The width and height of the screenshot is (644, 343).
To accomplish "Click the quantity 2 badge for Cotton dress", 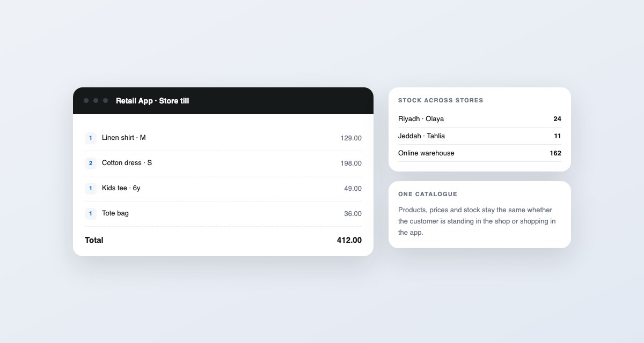I will click(x=91, y=163).
